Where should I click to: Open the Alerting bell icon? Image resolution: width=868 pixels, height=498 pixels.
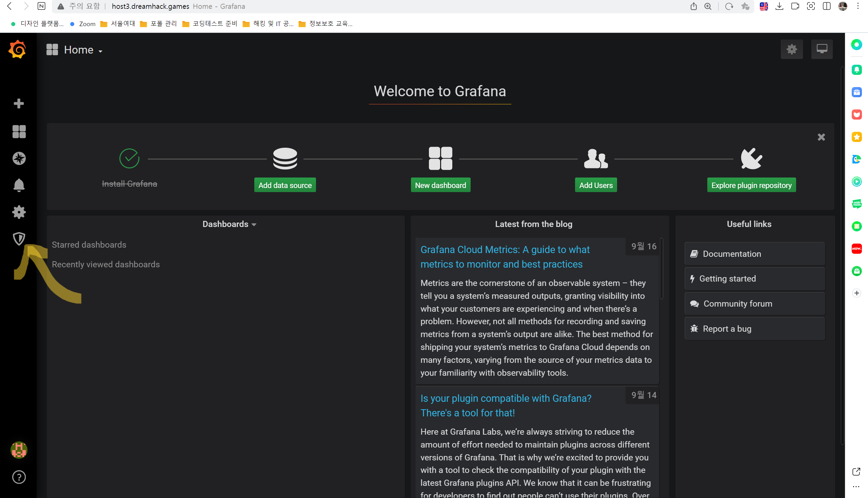[19, 185]
